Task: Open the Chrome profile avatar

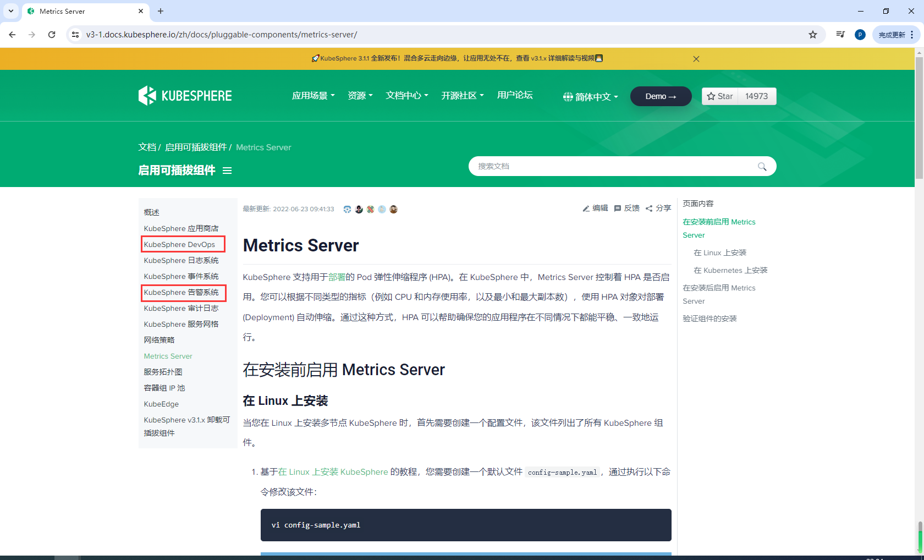Action: tap(860, 35)
